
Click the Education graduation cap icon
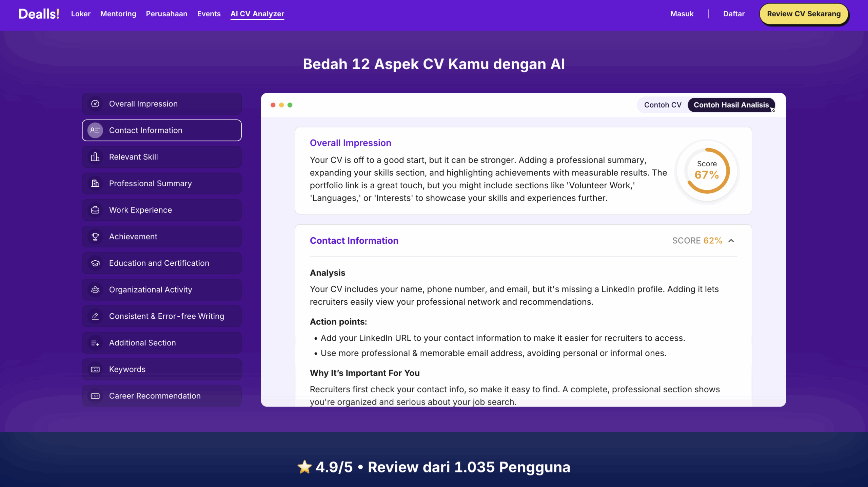point(95,263)
